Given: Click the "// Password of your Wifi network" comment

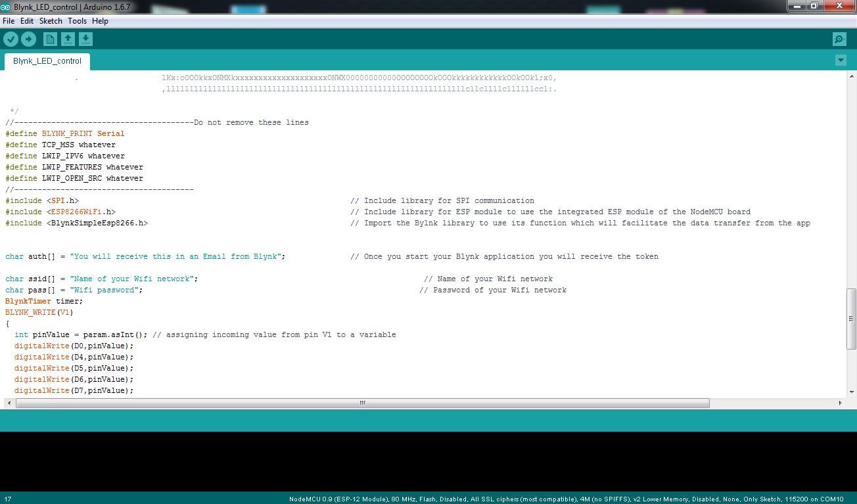Looking at the screenshot, I should pyautogui.click(x=493, y=290).
